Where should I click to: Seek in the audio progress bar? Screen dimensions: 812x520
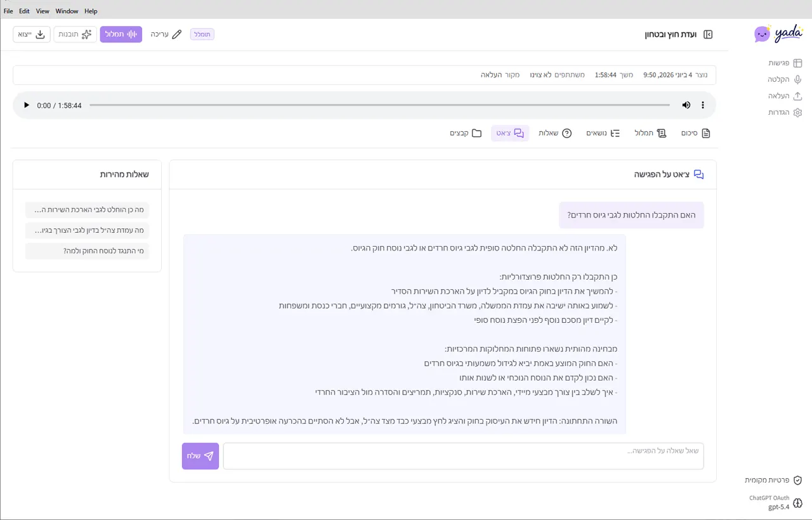pos(379,105)
